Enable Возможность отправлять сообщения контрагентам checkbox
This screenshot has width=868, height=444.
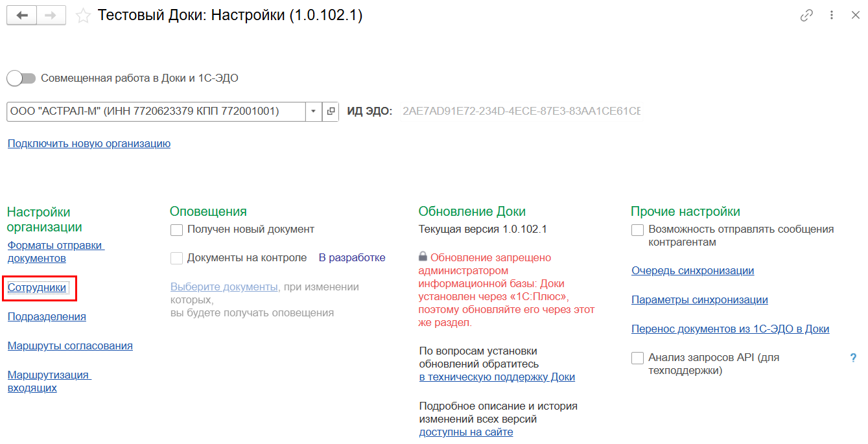coord(637,229)
